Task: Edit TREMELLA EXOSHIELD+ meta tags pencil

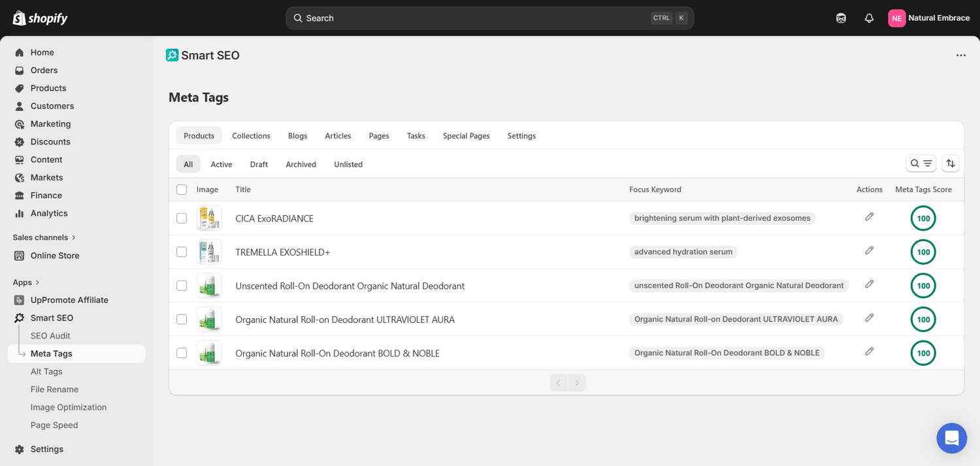Action: (869, 250)
